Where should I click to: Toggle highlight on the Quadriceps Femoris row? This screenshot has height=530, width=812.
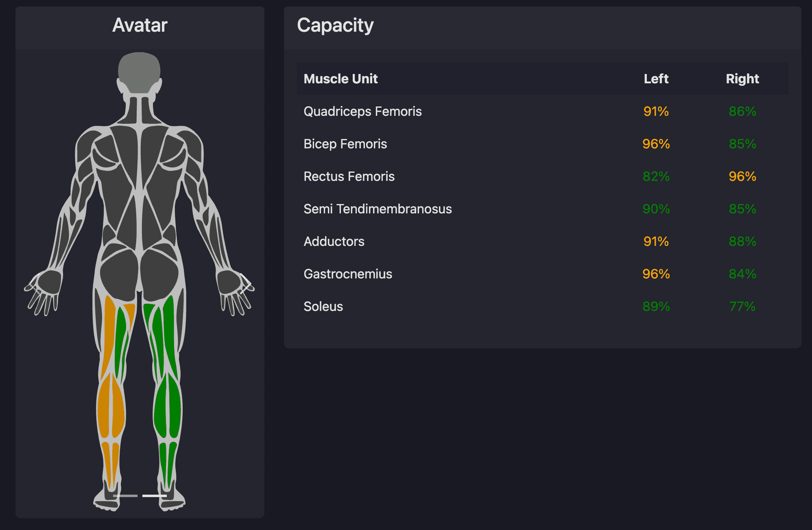click(362, 111)
